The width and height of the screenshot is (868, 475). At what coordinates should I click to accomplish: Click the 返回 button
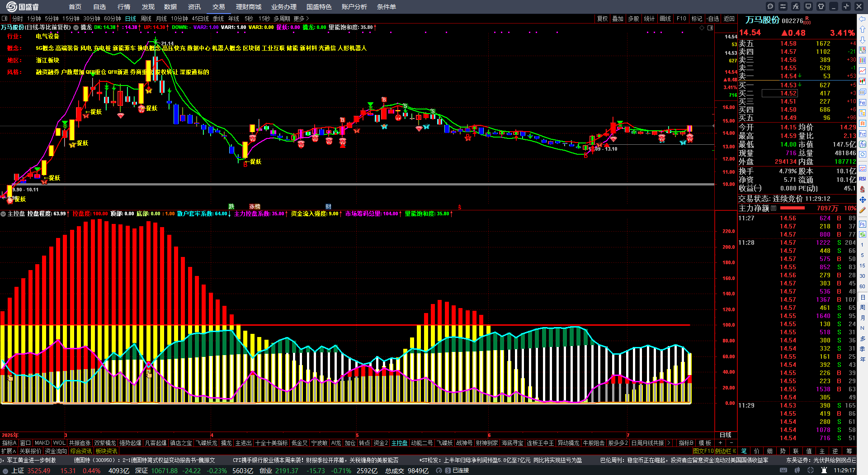(729, 19)
